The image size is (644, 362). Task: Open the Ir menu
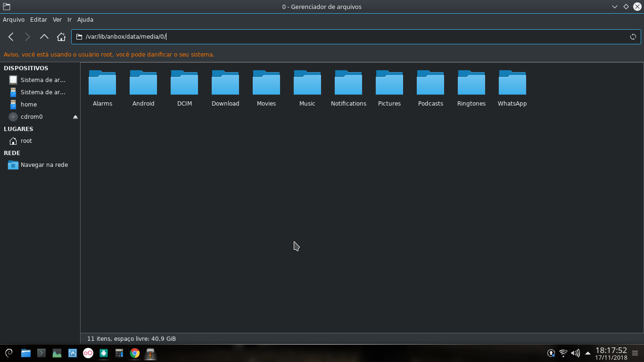pos(69,19)
